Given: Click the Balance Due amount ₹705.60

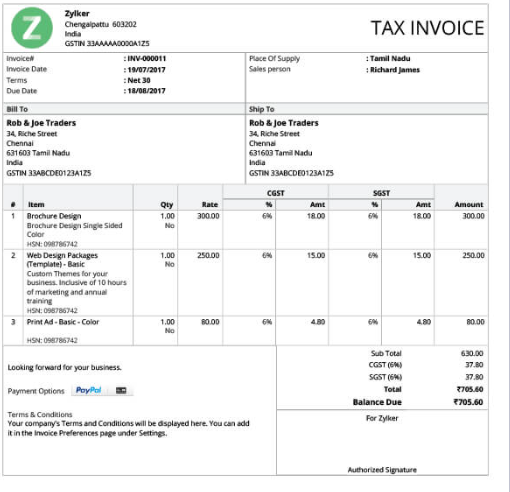Looking at the screenshot, I should (x=468, y=402).
